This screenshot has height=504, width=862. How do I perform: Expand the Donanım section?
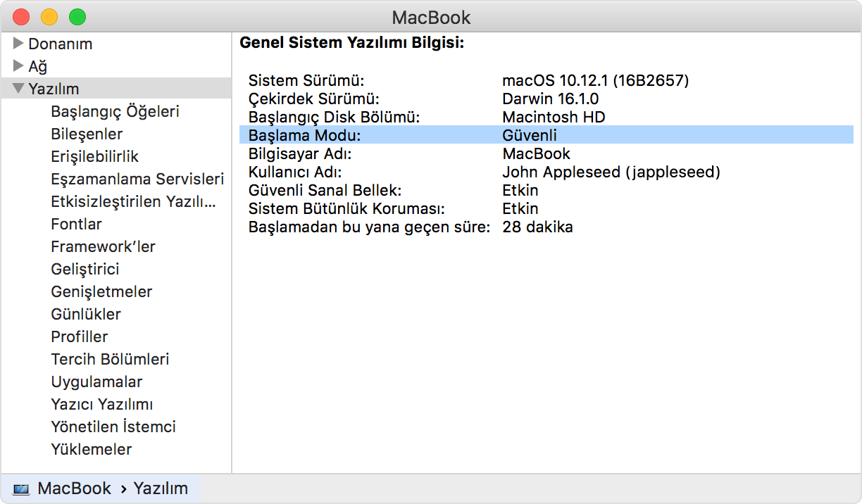(x=17, y=44)
